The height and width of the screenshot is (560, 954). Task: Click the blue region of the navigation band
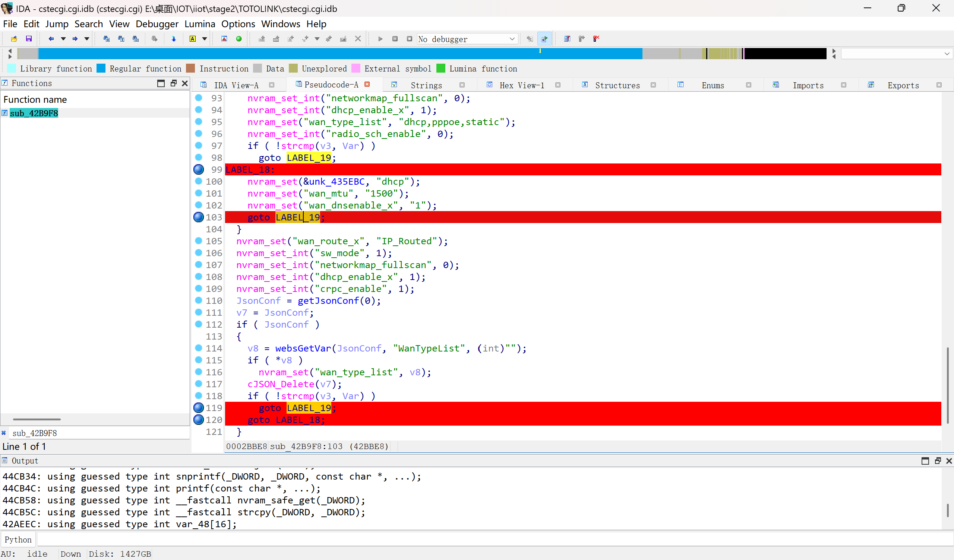340,54
